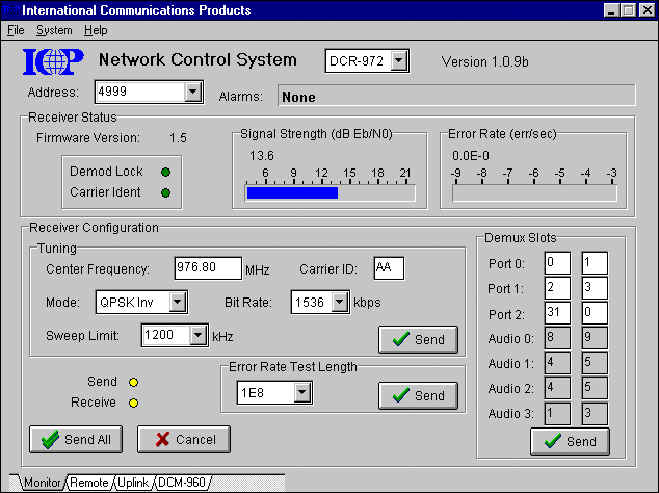Click Audio 1 first slot field

(558, 363)
